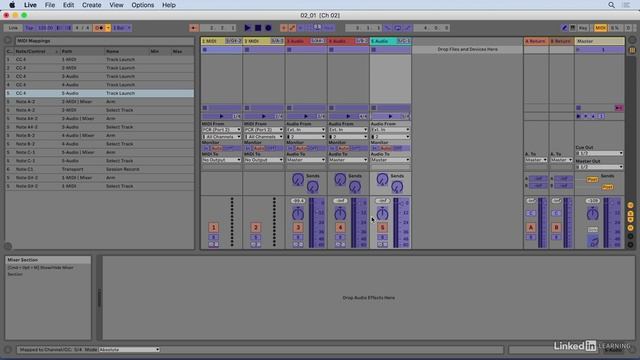
Task: Open track 3 Audio To Master dropdown
Action: click(x=306, y=160)
